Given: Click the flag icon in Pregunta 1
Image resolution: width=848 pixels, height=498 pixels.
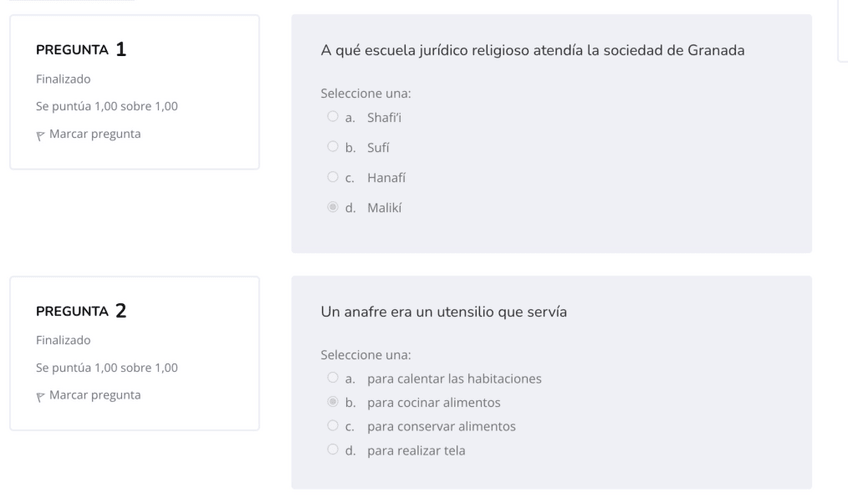Looking at the screenshot, I should point(41,135).
